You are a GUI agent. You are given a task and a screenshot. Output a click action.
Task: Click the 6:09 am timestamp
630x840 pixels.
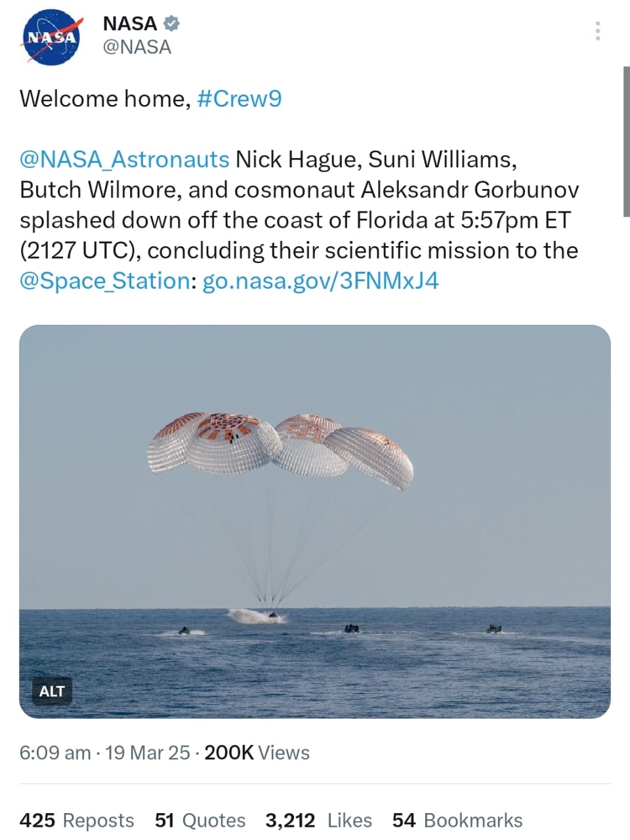click(55, 753)
